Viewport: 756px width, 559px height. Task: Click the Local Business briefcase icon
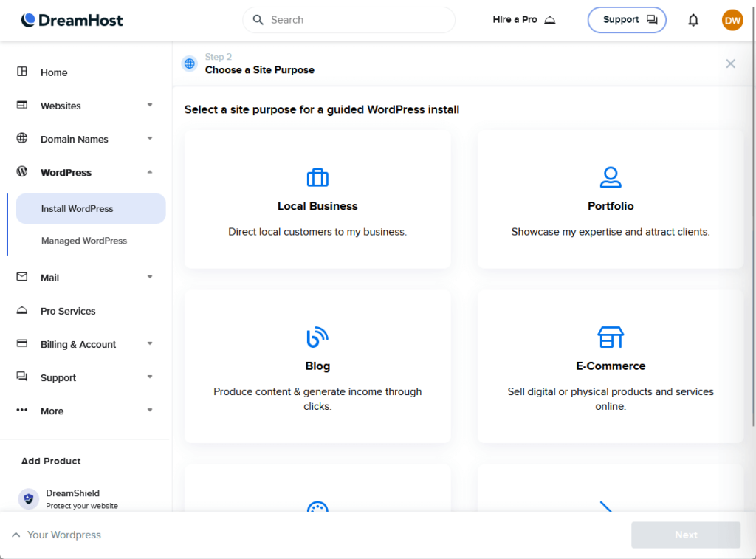click(x=317, y=177)
